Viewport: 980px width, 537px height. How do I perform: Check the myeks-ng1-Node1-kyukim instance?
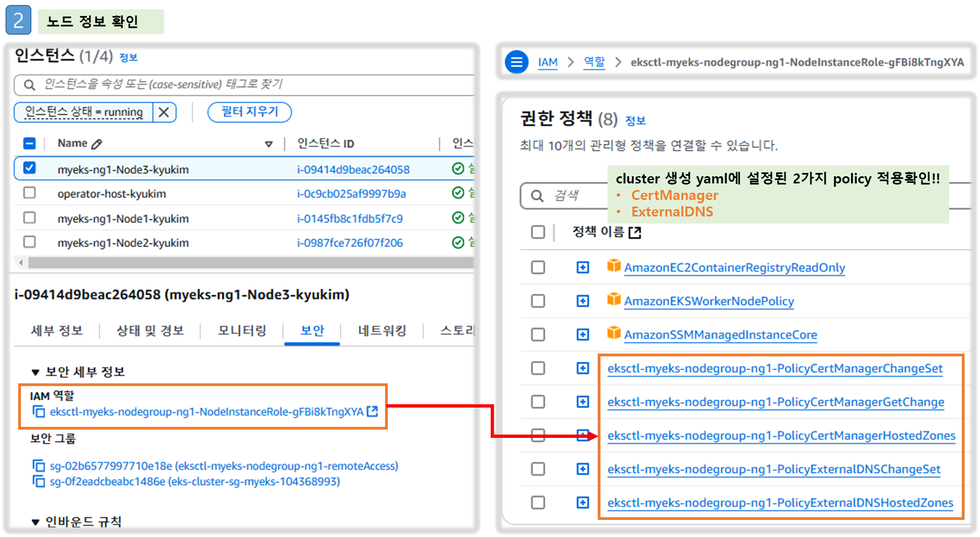point(30,218)
